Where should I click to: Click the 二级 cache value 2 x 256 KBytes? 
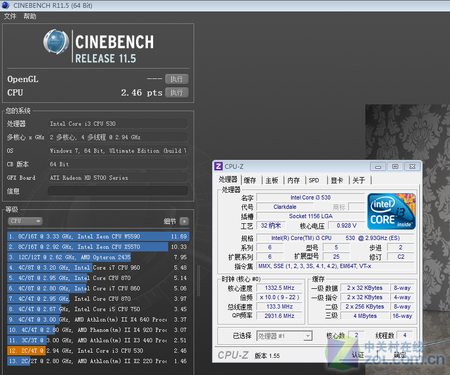click(365, 306)
